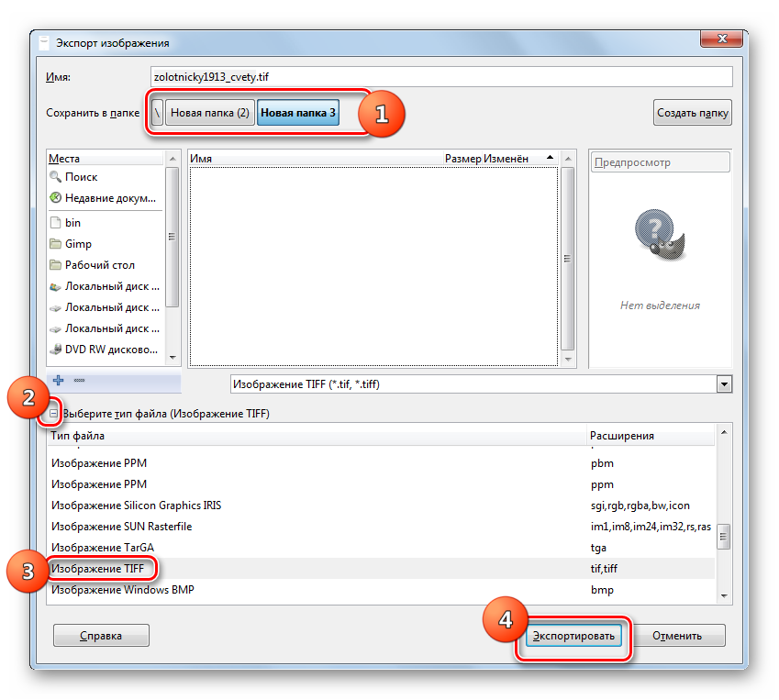
Task: Open the DVD RW drive in Places
Action: point(106,350)
